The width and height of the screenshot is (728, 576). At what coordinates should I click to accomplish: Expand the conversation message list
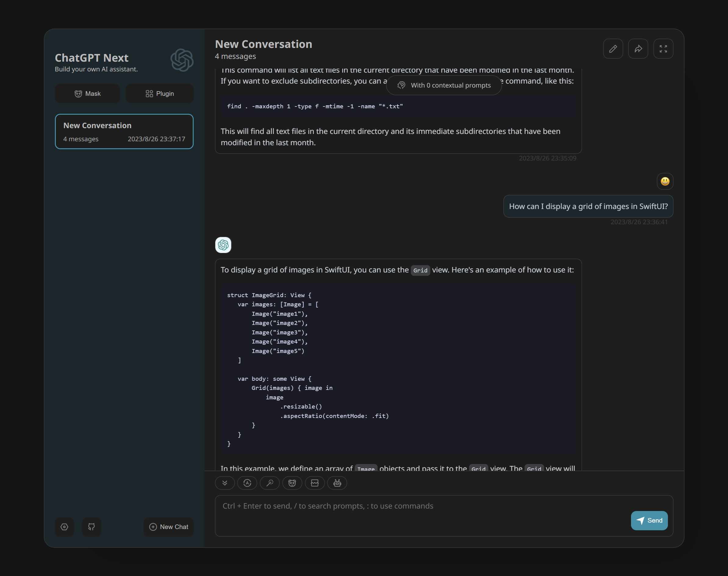tap(663, 49)
